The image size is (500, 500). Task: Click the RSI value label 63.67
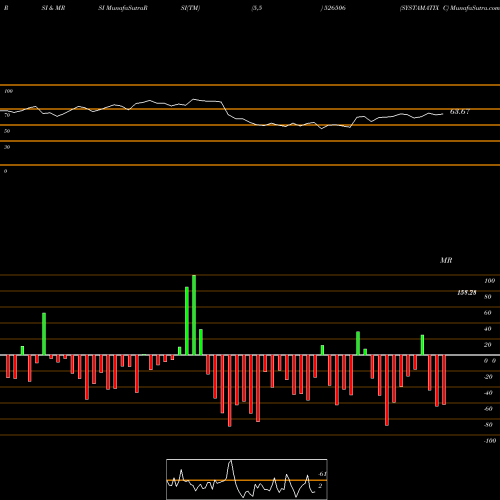[460, 112]
